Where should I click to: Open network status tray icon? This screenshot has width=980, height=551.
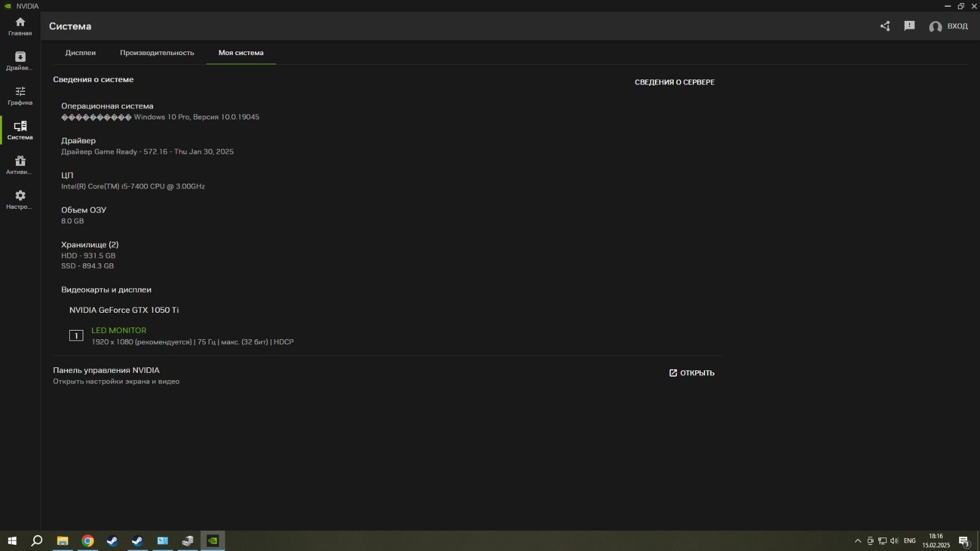pyautogui.click(x=882, y=541)
